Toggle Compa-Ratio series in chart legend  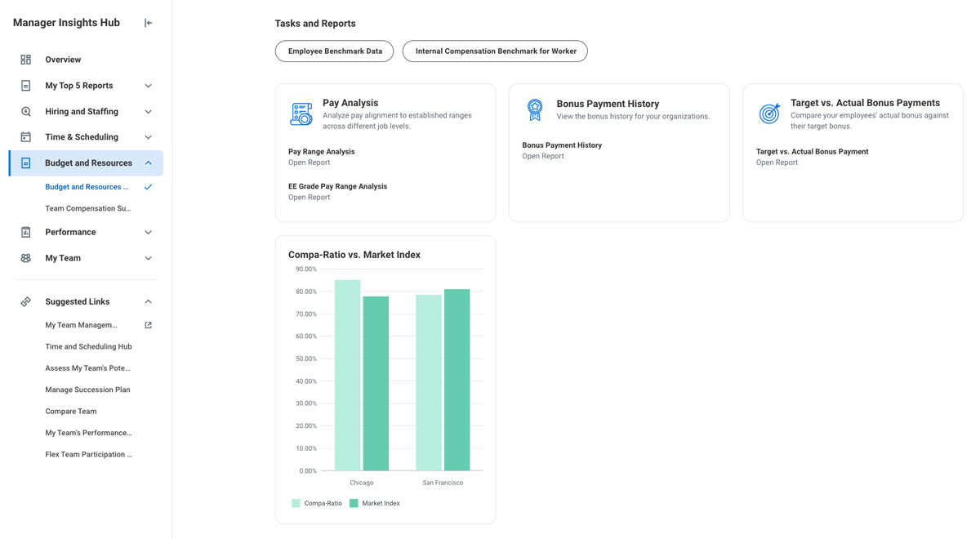pos(317,503)
